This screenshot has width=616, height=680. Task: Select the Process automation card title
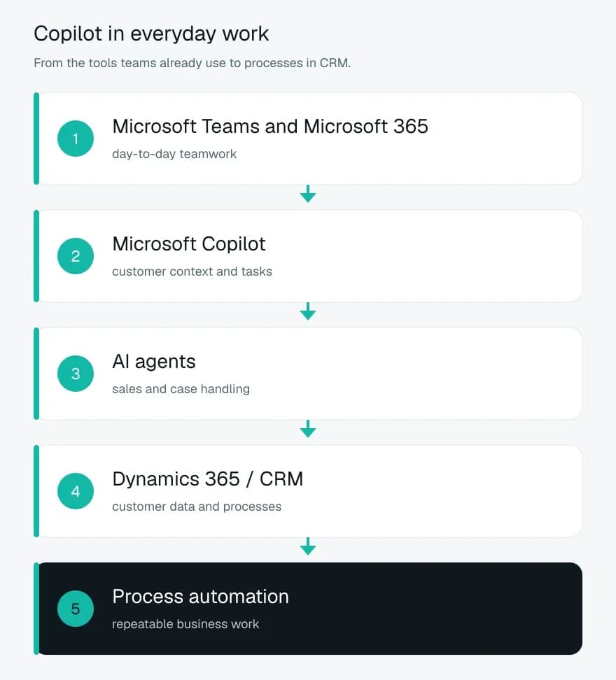coord(200,597)
